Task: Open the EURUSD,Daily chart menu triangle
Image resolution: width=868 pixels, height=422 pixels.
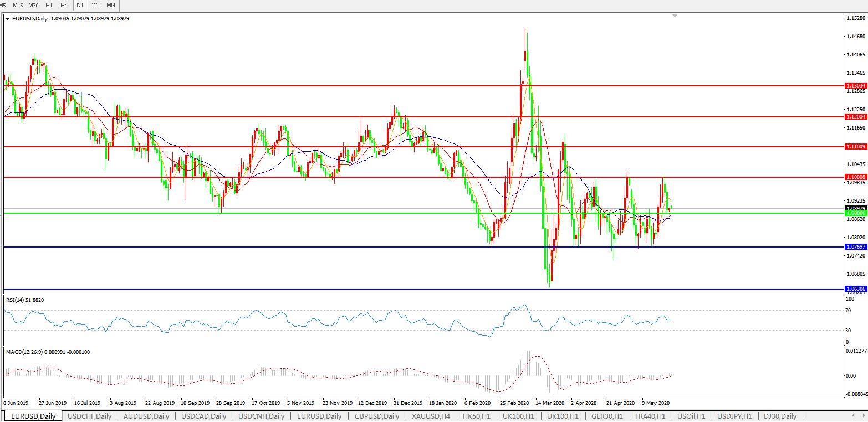Action: [x=7, y=19]
